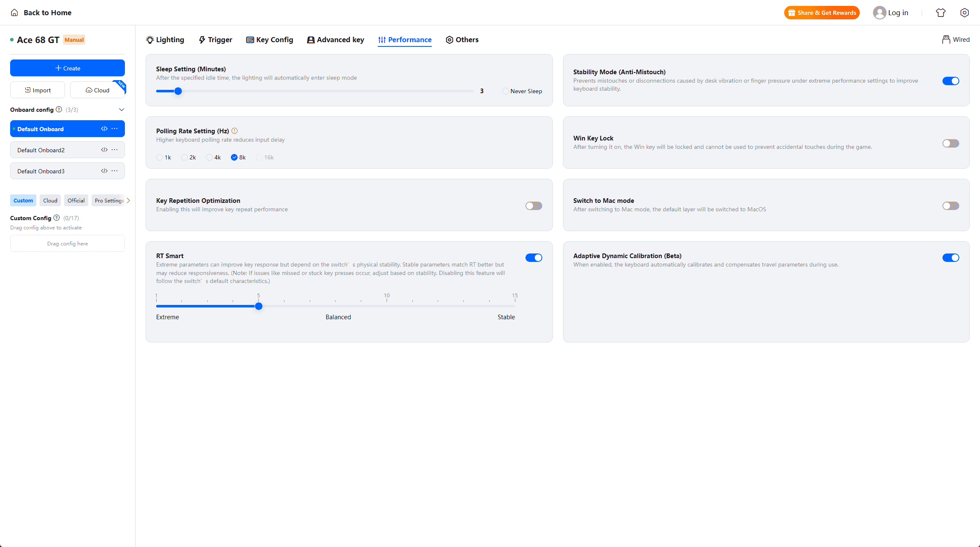Screen dimensions: 980x547
Task: Select 2k polling rate
Action: (189, 157)
